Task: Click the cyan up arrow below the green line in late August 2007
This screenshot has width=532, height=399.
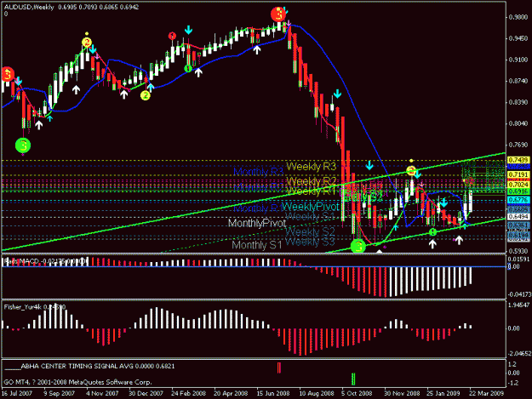Action: point(49,117)
